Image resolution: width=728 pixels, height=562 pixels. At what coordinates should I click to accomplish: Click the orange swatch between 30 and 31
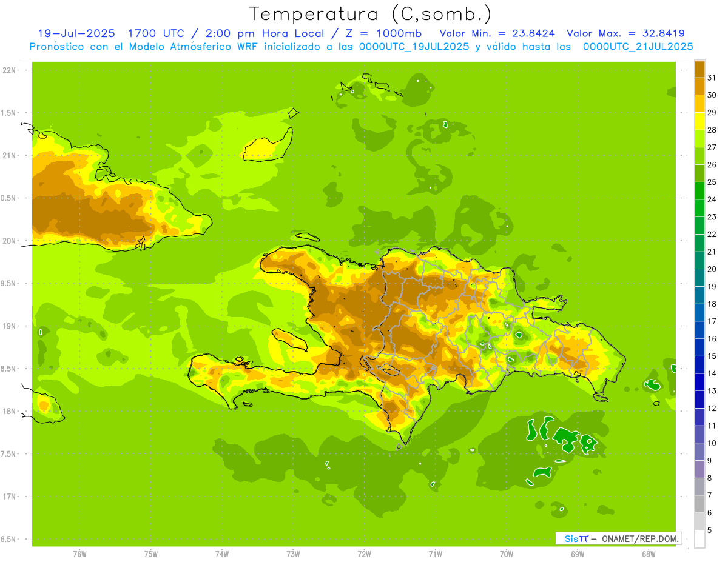coord(699,87)
